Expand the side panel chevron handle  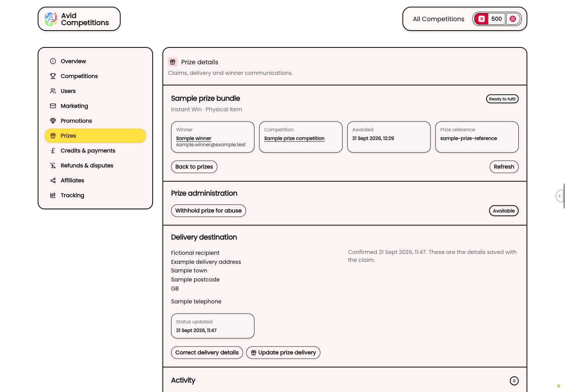point(560,196)
